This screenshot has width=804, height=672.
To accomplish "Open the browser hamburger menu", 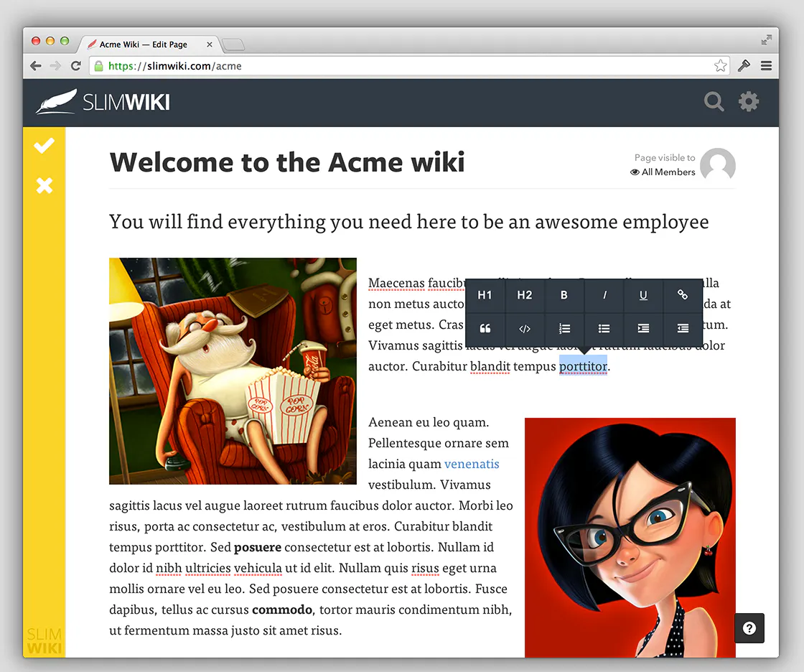I will [x=766, y=65].
